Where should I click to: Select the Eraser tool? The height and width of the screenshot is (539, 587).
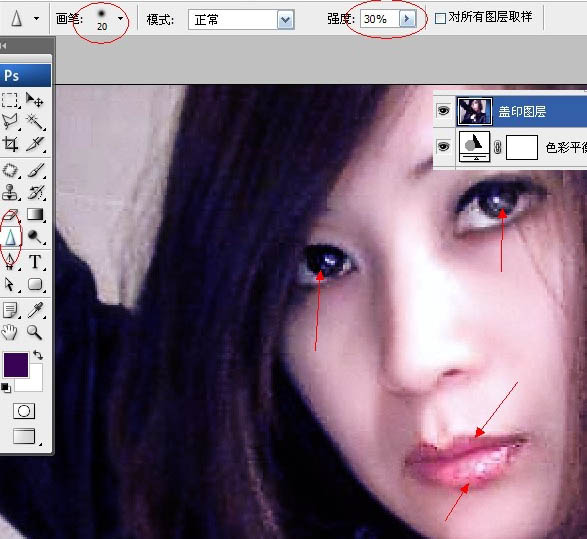click(11, 216)
